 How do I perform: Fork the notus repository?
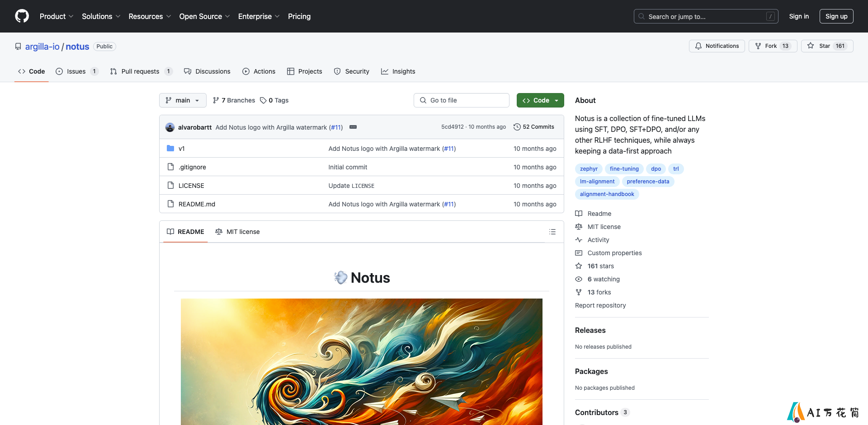(x=773, y=46)
